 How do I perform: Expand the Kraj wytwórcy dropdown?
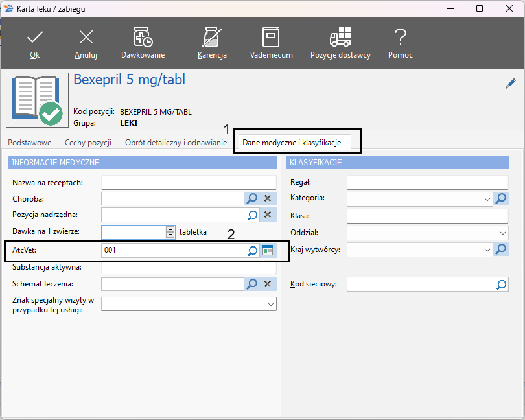pyautogui.click(x=487, y=250)
